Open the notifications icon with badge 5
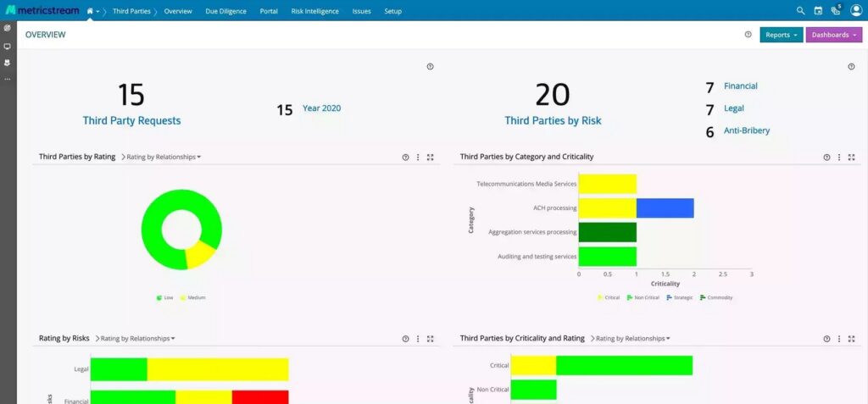The width and height of the screenshot is (868, 404). click(836, 10)
